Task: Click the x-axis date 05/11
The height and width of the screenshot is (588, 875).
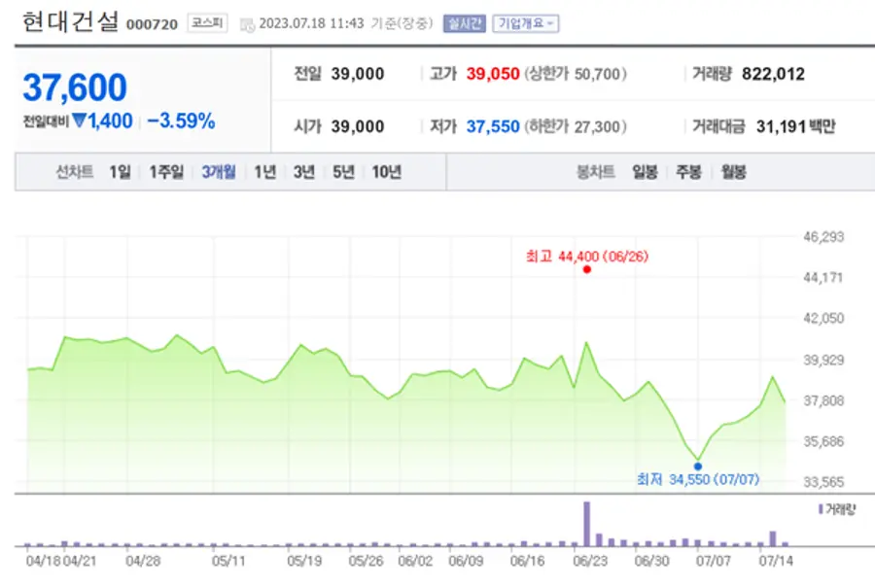Action: pos(228,561)
